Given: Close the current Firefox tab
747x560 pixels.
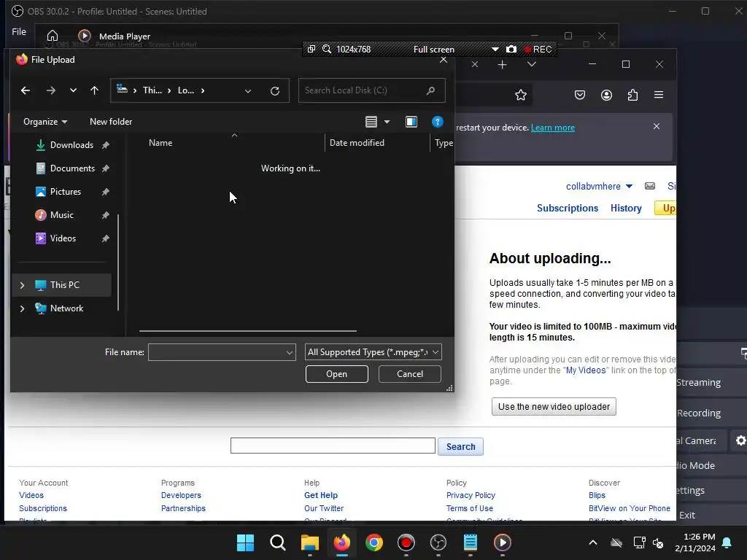Looking at the screenshot, I should pyautogui.click(x=474, y=64).
